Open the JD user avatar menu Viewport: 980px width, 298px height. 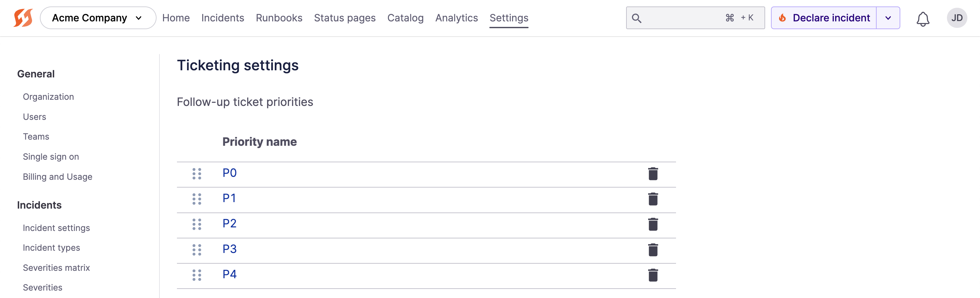(956, 18)
